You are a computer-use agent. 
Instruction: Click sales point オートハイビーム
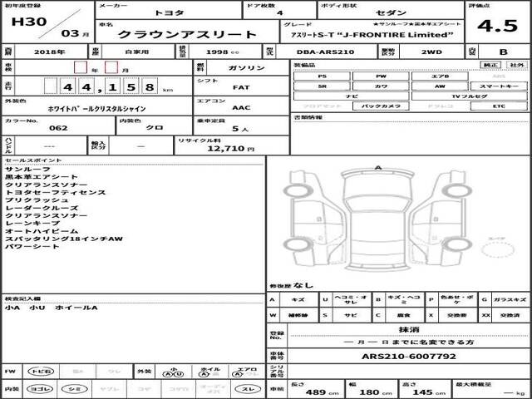tap(42, 231)
